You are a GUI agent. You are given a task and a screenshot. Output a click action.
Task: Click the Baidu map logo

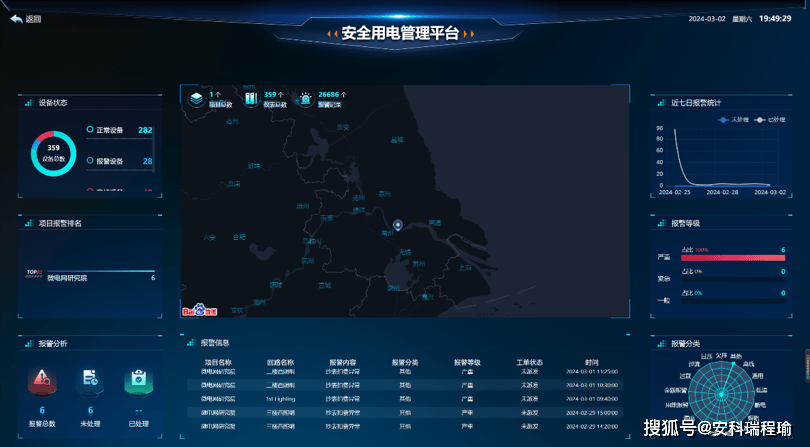(x=199, y=310)
